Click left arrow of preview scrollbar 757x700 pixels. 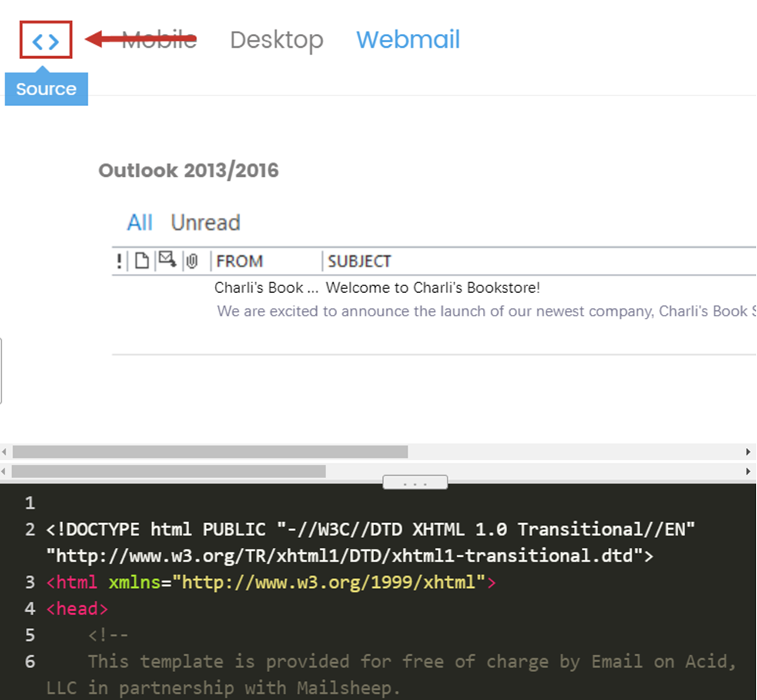point(5,452)
